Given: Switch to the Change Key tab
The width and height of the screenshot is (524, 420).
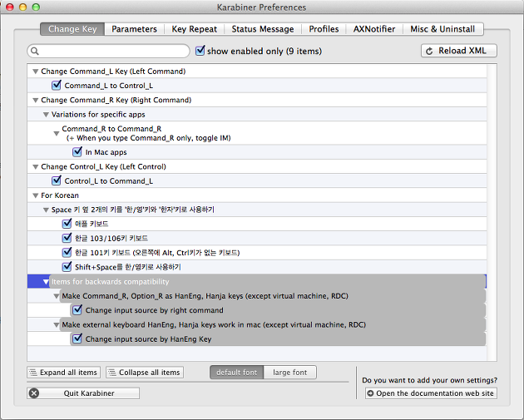Looking at the screenshot, I should coord(72,29).
